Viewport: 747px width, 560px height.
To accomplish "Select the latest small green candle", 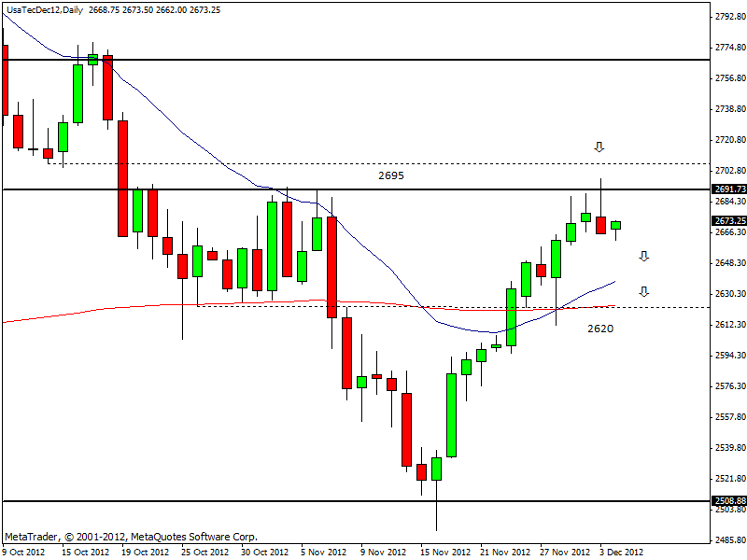I will coord(615,225).
